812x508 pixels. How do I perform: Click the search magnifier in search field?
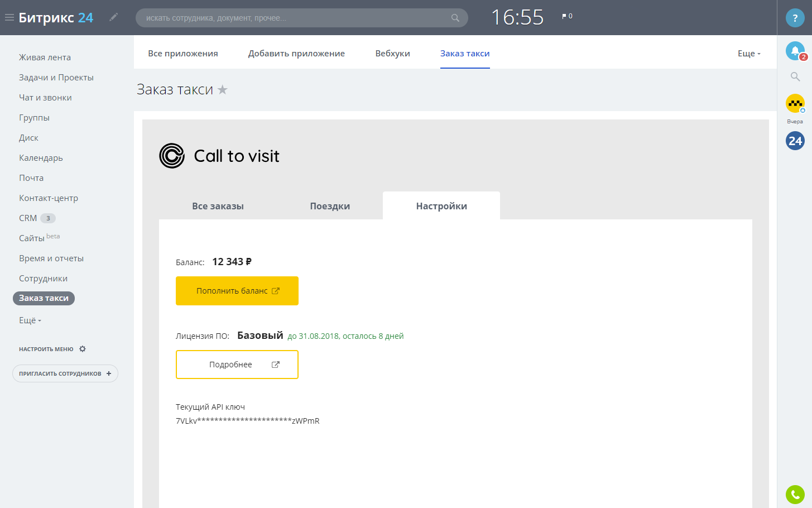pyautogui.click(x=455, y=18)
